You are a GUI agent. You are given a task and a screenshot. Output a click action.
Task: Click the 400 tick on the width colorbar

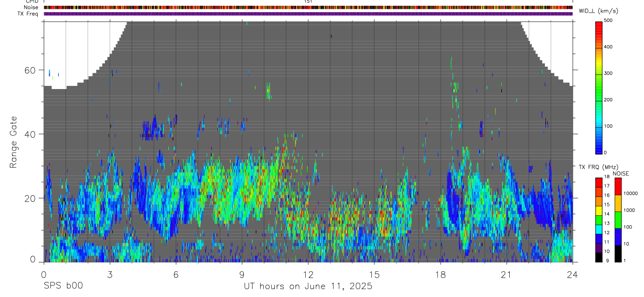609,47
